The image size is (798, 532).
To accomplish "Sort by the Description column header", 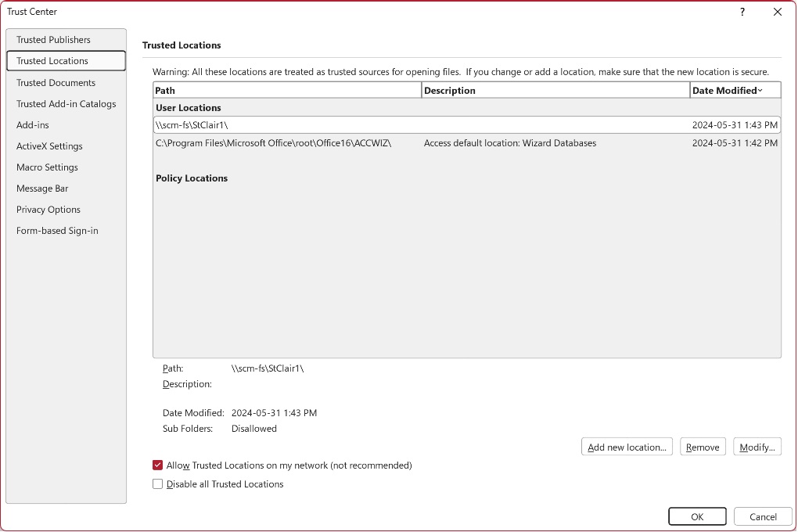I will tap(469, 89).
